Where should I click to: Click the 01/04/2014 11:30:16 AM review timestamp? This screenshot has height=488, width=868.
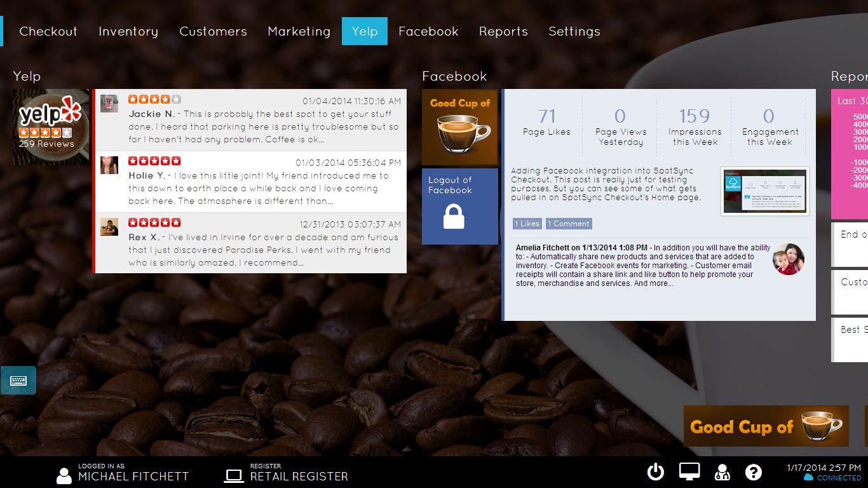(x=351, y=101)
